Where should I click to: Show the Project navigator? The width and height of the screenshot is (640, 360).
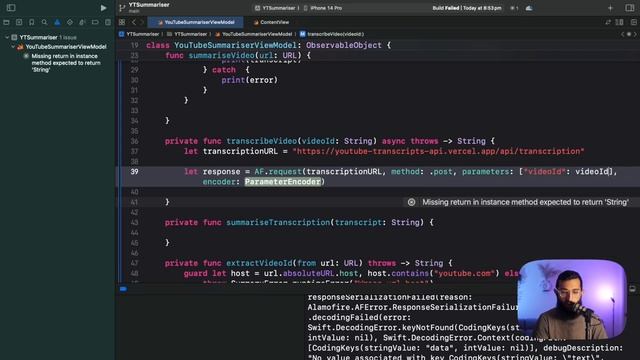pyautogui.click(x=6, y=22)
